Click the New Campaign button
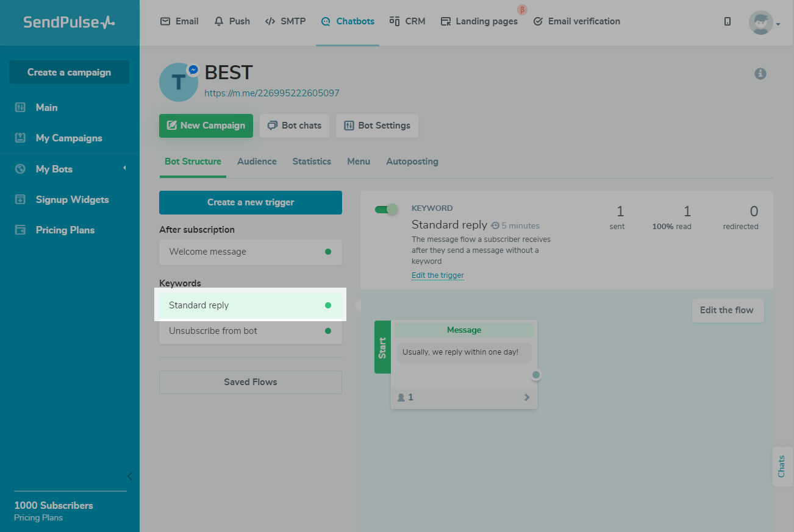 pyautogui.click(x=206, y=126)
